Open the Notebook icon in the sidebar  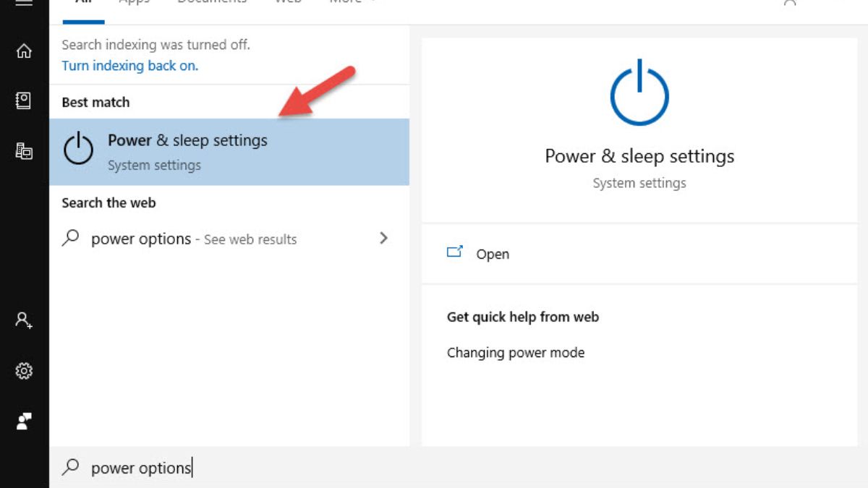(x=24, y=101)
